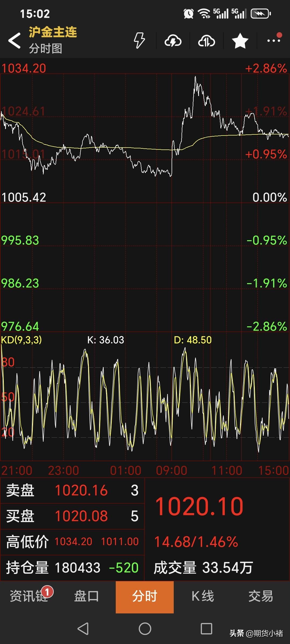This screenshot has height=644, width=290.
Task: Tap the KD(9,3,3) indicator label
Action: [21, 340]
